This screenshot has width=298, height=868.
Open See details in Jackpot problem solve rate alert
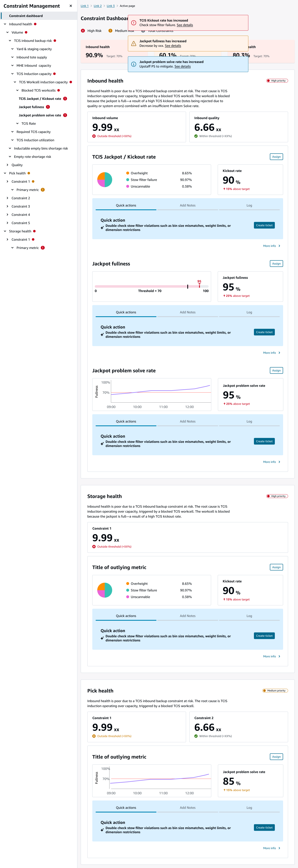(183, 66)
